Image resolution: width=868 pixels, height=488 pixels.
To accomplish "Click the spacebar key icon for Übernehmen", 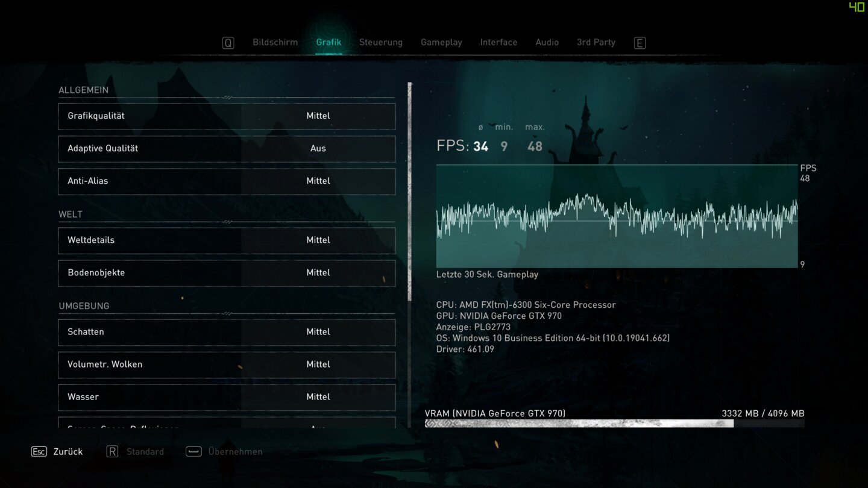I will click(x=193, y=451).
